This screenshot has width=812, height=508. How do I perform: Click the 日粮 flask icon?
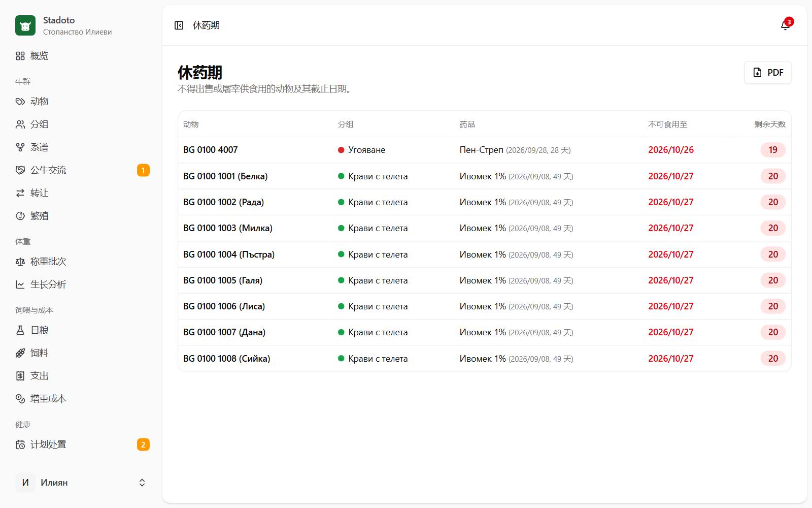(x=20, y=330)
